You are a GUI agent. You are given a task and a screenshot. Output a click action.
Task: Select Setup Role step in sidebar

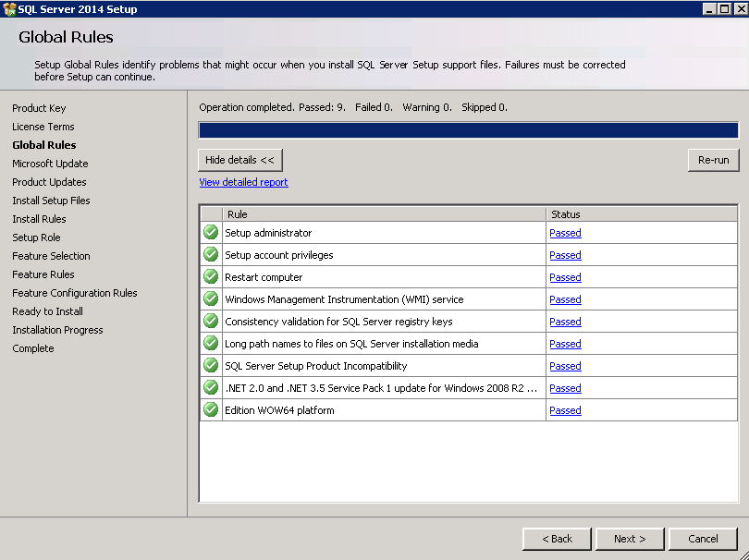36,237
